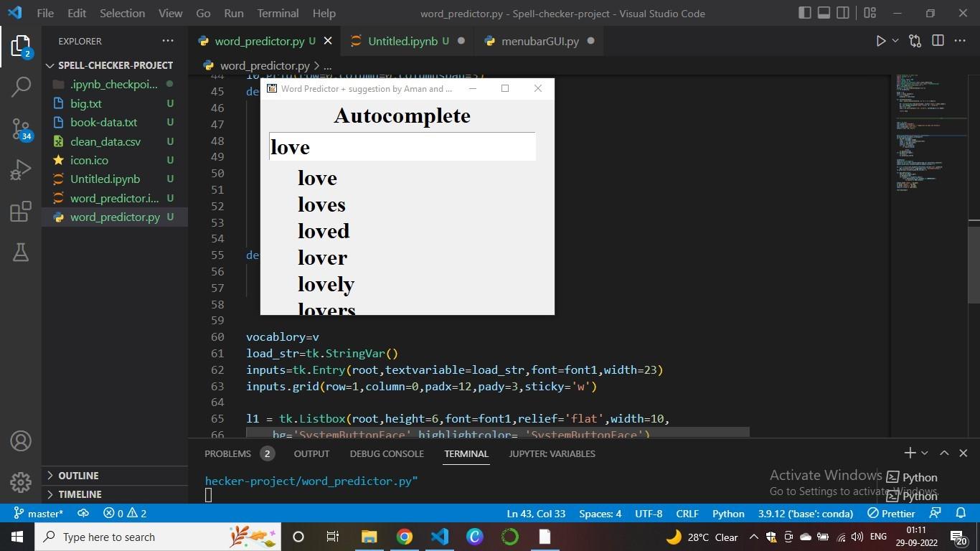Viewport: 980px width, 551px height.
Task: Open the Extensions view
Action: pos(21,212)
